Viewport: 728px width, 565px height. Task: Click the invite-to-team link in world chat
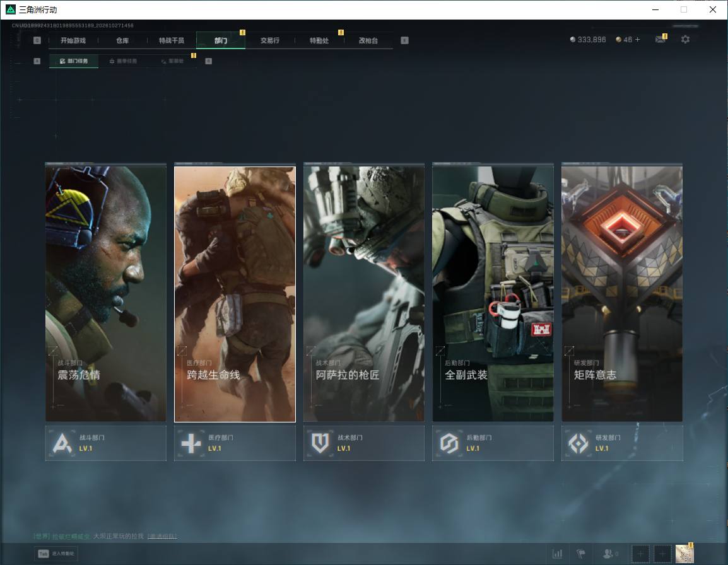tap(162, 536)
